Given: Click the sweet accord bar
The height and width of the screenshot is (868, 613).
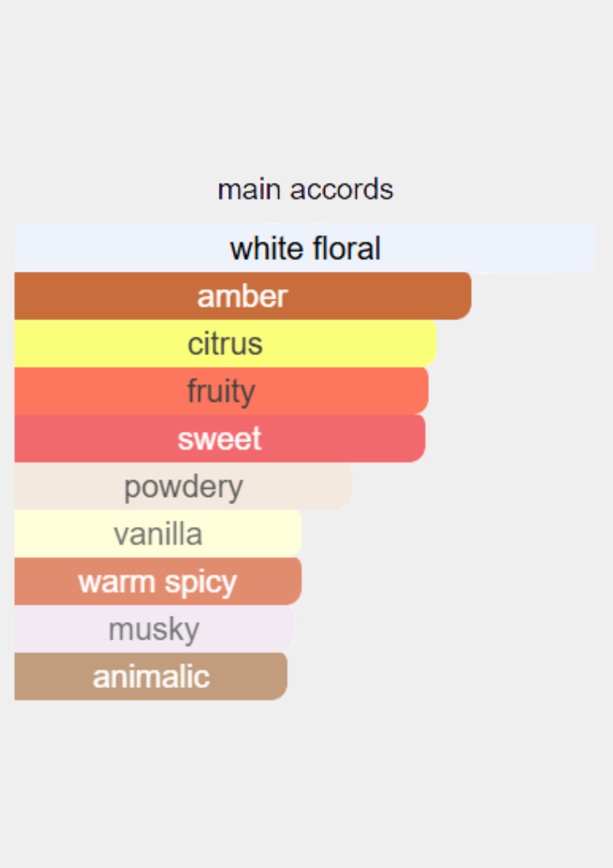Looking at the screenshot, I should tap(220, 439).
